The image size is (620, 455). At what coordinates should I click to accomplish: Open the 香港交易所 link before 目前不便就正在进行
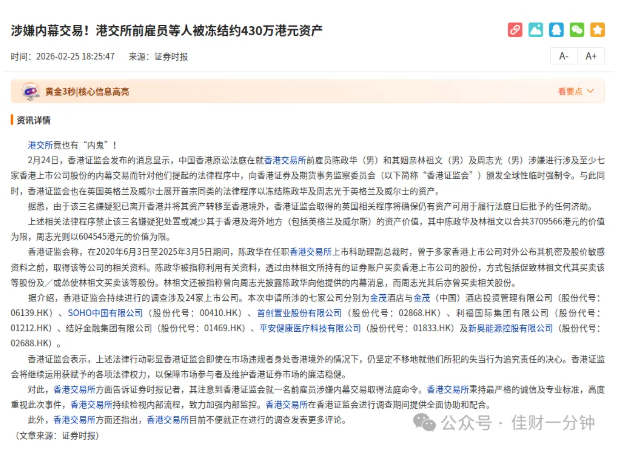[168, 420]
